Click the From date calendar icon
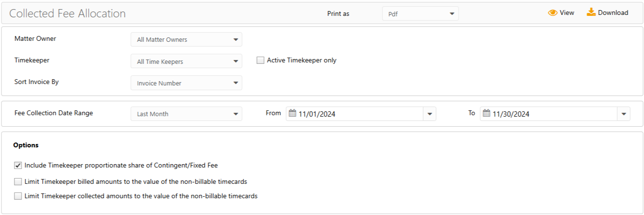Screen dimensions: 644x215 tap(292, 114)
